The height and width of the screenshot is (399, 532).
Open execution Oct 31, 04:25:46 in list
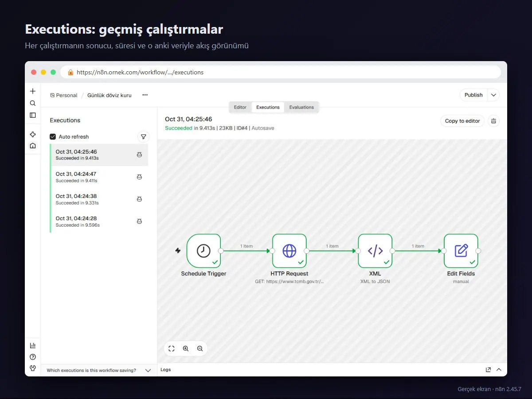coord(99,155)
